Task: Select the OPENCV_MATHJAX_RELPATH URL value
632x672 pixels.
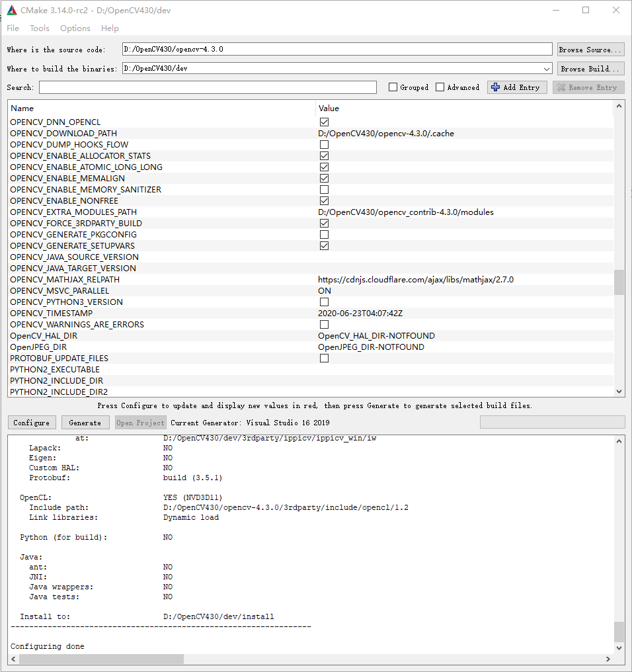Action: [x=416, y=279]
